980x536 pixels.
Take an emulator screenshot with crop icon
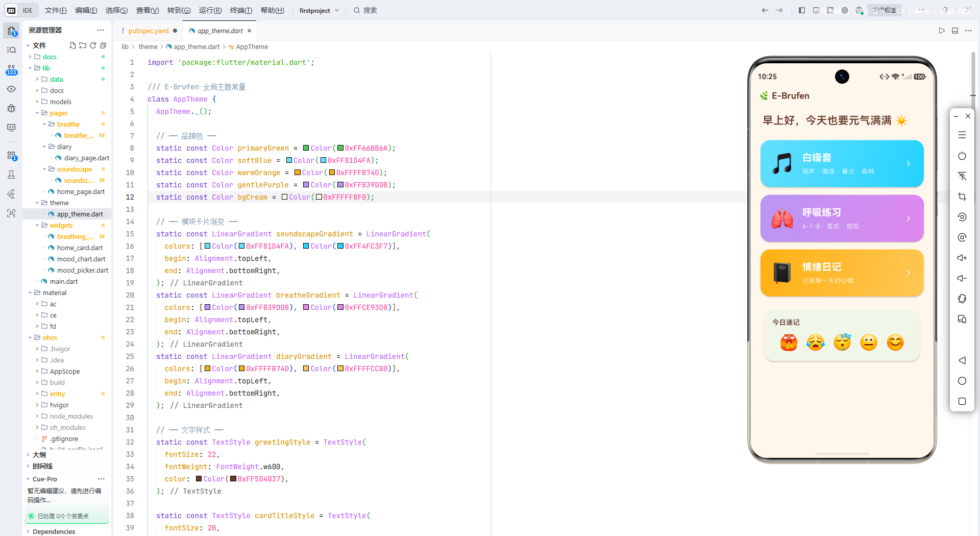[962, 197]
